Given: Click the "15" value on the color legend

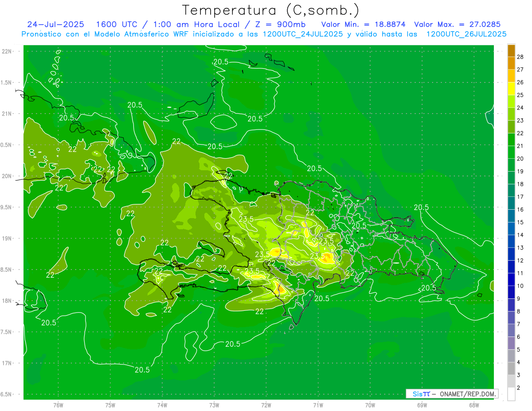Looking at the screenshot, I should (520, 222).
